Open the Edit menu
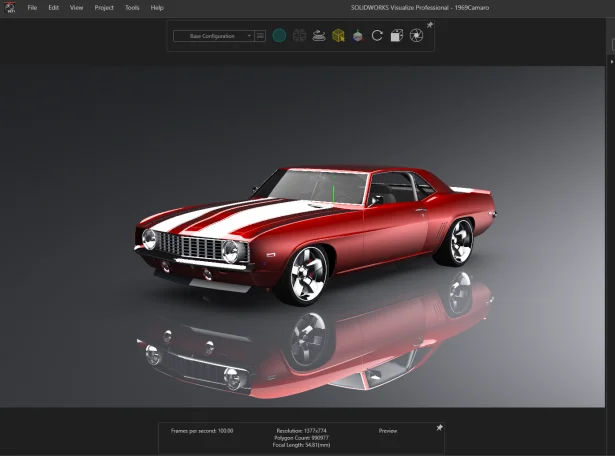The width and height of the screenshot is (615, 456). (54, 7)
